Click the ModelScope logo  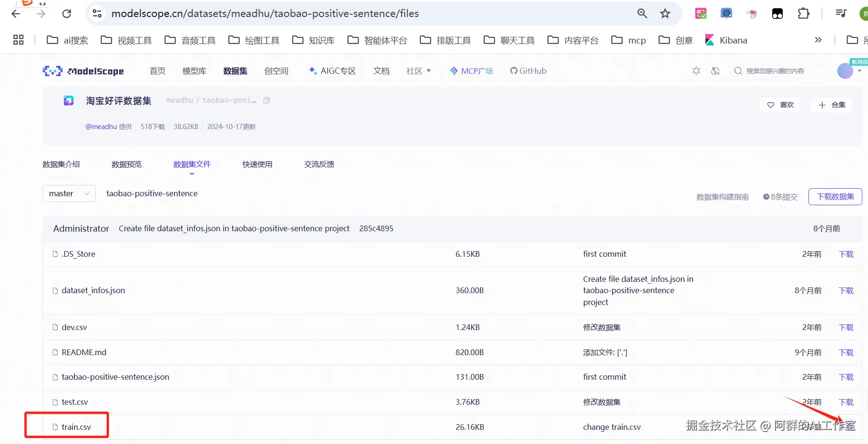pos(83,71)
